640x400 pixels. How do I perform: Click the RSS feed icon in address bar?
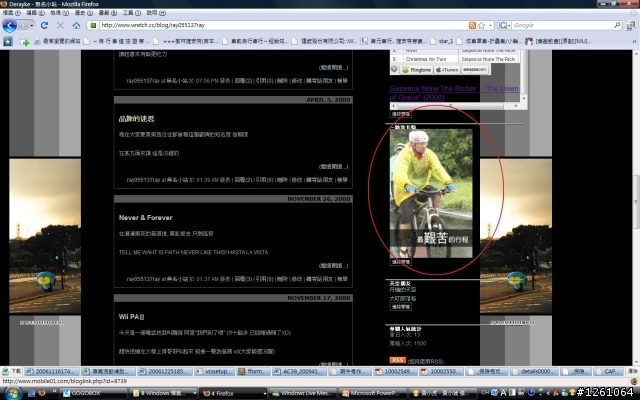click(x=472, y=25)
